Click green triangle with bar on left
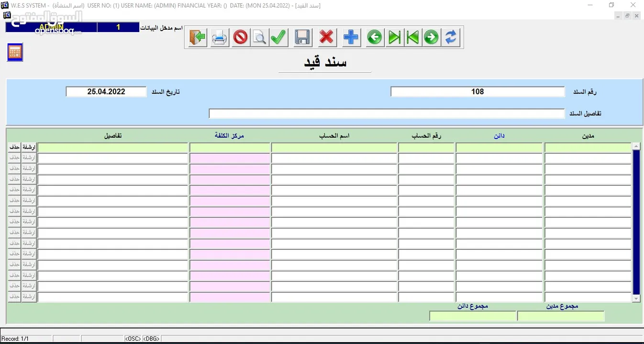Image resolution: width=644 pixels, height=344 pixels. (x=412, y=37)
